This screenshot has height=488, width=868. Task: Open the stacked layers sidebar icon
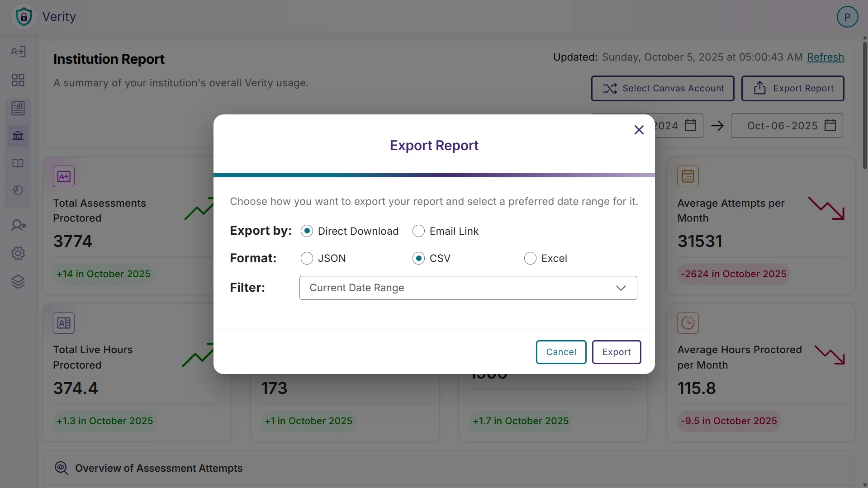tap(18, 282)
